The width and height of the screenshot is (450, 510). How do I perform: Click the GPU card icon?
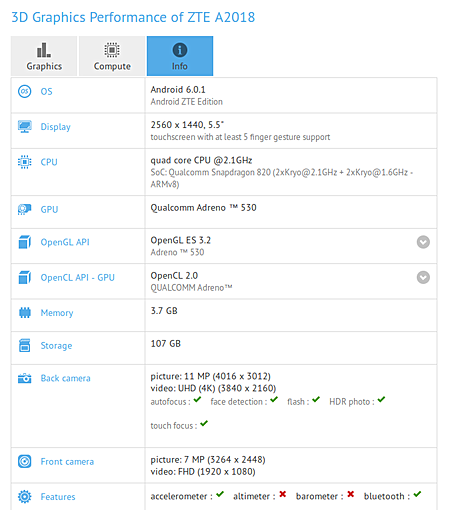(x=24, y=209)
